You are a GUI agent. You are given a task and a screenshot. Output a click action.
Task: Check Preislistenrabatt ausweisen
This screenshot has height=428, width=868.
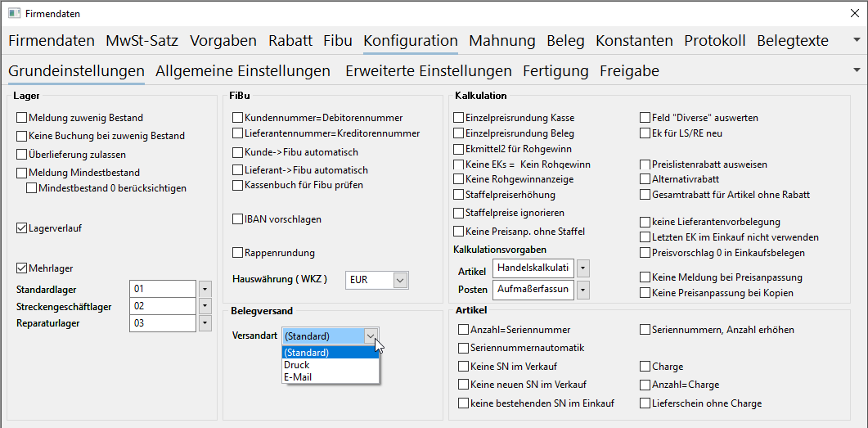[645, 164]
